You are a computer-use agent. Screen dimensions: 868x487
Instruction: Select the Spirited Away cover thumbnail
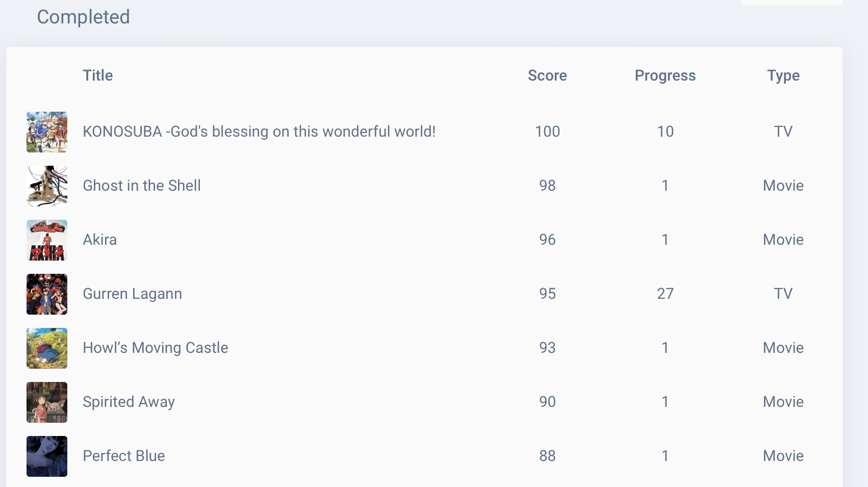(47, 402)
